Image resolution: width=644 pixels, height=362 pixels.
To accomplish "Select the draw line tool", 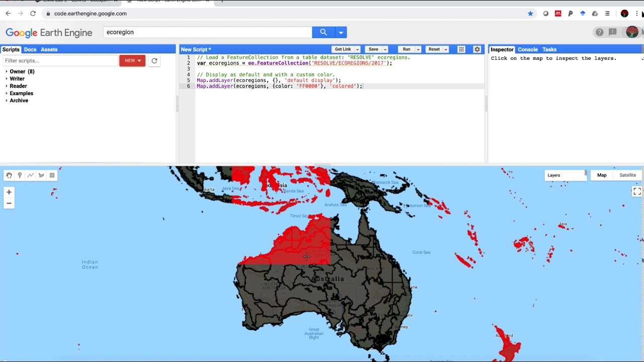I will pyautogui.click(x=31, y=175).
